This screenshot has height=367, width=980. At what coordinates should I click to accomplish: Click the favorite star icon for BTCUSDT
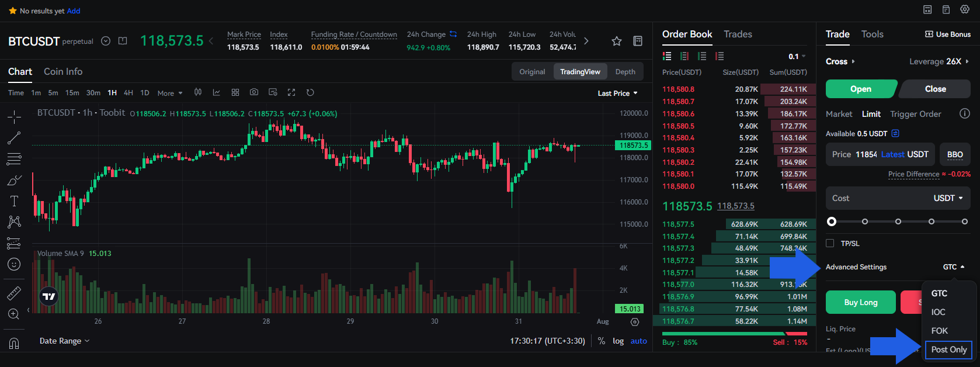pos(616,41)
